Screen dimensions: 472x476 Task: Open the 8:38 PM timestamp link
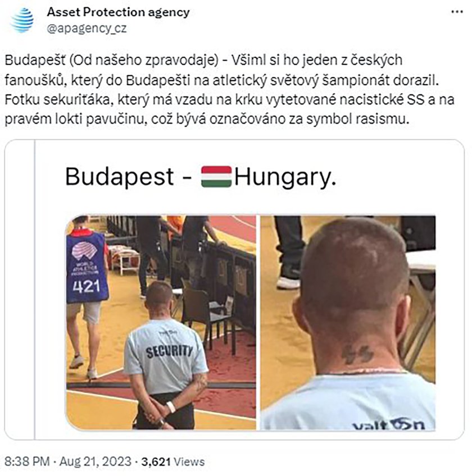click(x=27, y=461)
